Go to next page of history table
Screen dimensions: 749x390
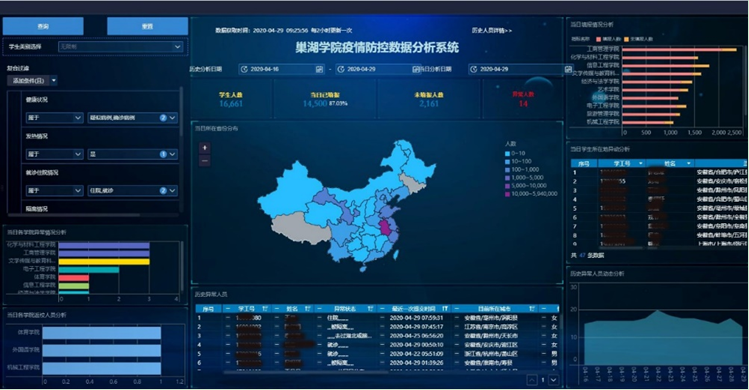tap(553, 380)
